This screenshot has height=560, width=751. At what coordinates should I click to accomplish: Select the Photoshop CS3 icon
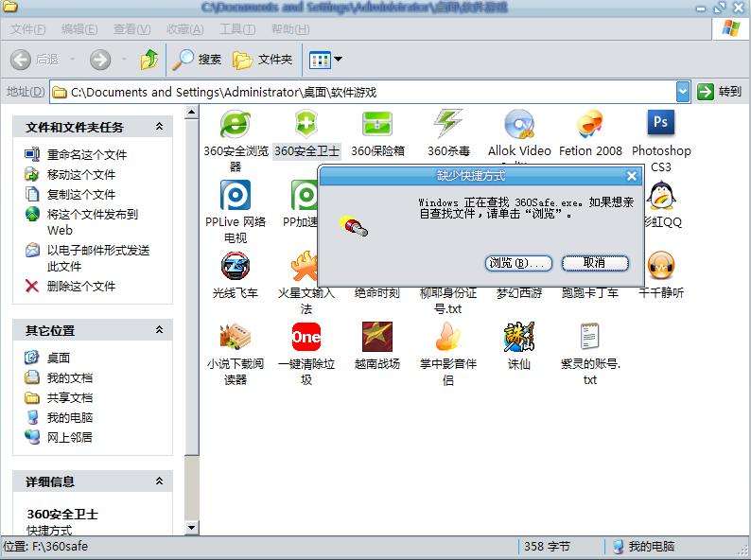pyautogui.click(x=661, y=123)
